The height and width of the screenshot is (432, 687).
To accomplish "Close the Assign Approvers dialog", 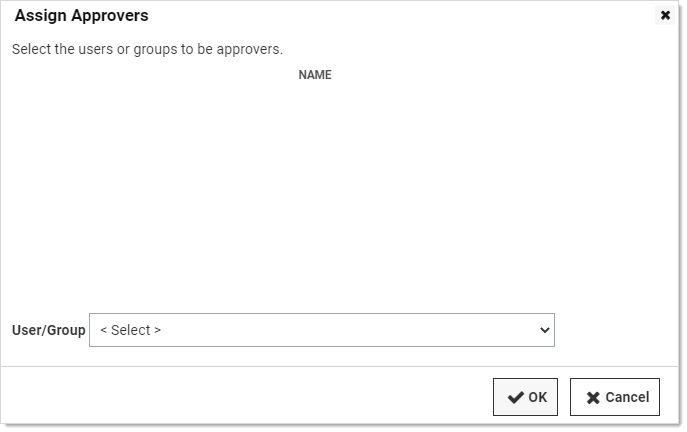I will point(665,16).
